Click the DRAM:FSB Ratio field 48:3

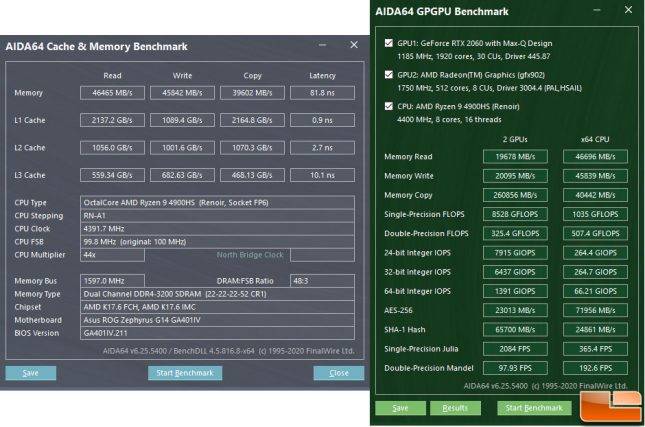pyautogui.click(x=322, y=281)
